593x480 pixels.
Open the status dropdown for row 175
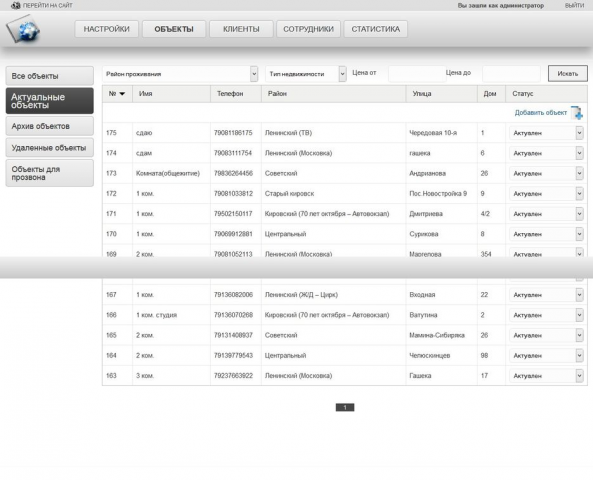[546, 133]
